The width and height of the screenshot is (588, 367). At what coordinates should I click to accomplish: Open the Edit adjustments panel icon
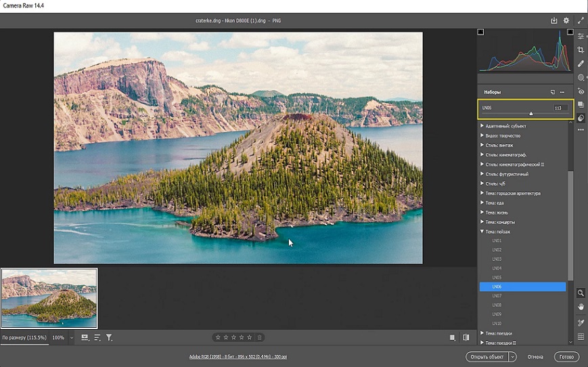point(581,37)
